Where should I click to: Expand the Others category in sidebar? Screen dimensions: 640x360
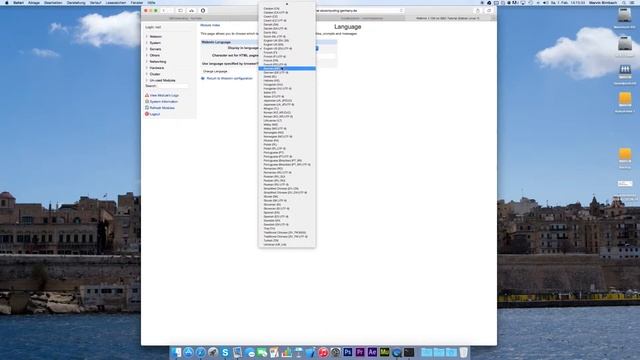[155, 55]
